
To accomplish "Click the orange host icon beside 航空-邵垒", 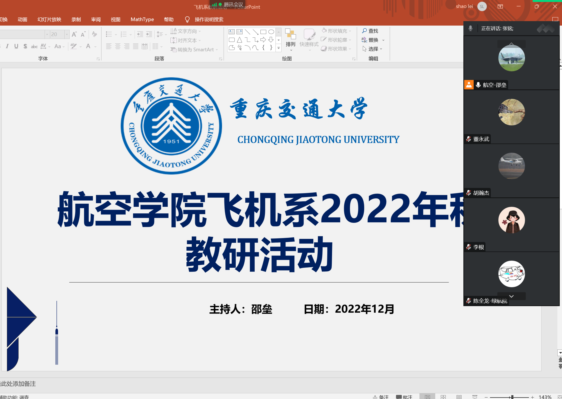I will (469, 85).
